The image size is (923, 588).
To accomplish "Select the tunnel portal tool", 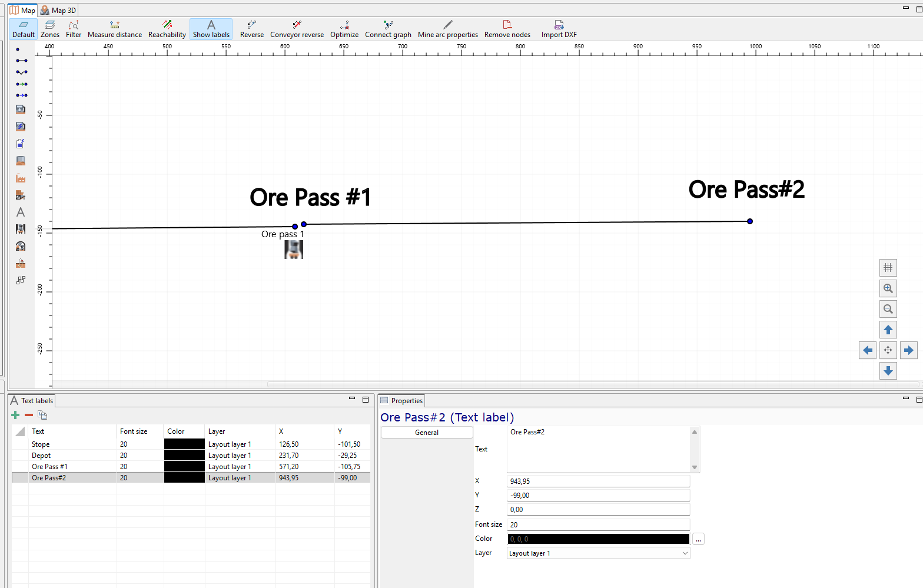I will 21,246.
